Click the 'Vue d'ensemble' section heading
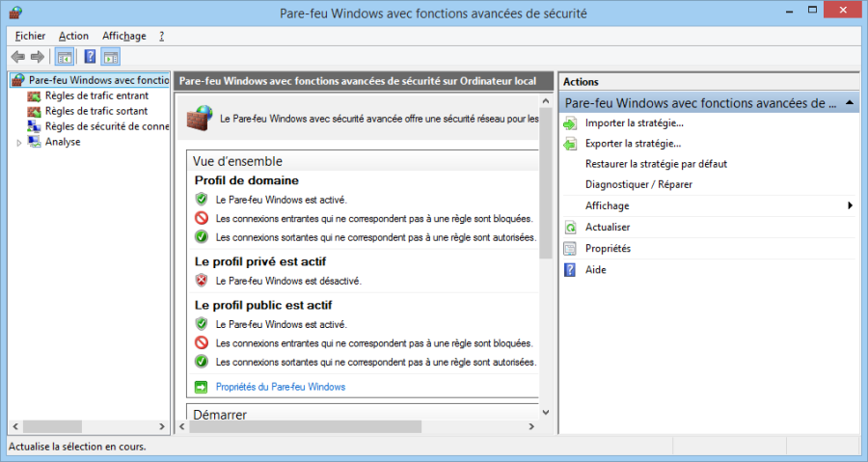868x462 pixels. [237, 162]
